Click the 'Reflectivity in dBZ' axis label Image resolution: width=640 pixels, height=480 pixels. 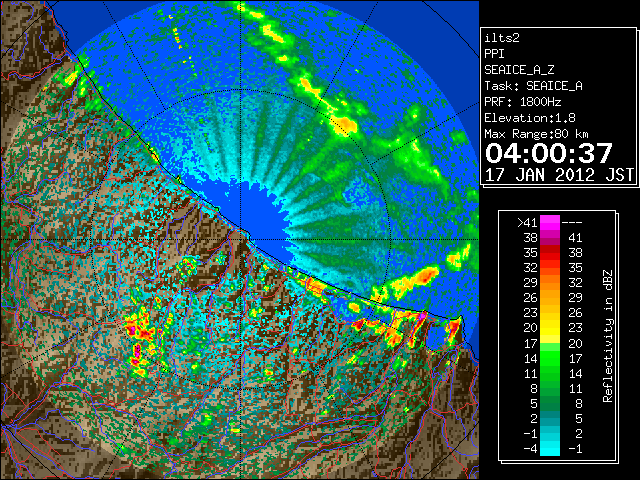coord(608,336)
